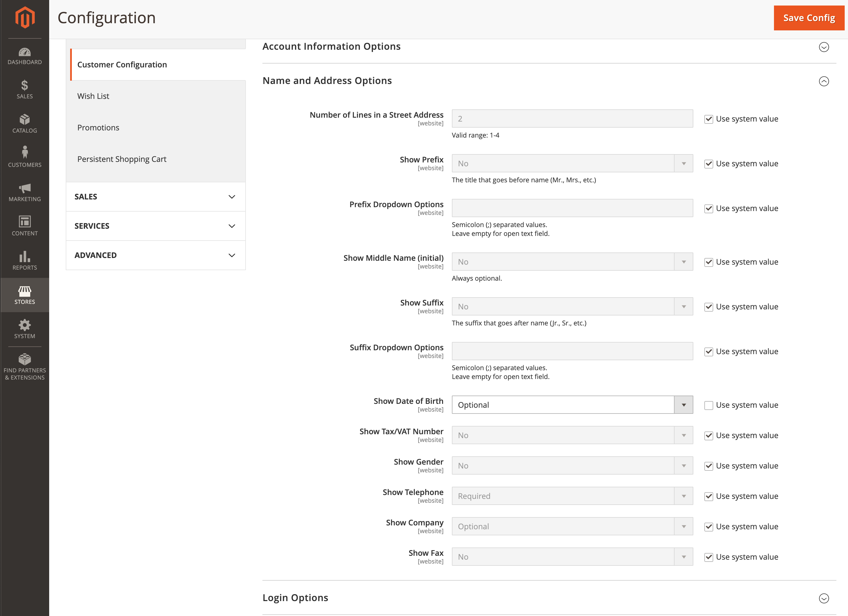The image size is (848, 616).
Task: Uncheck Use system value for Show Prefix
Action: click(x=709, y=164)
